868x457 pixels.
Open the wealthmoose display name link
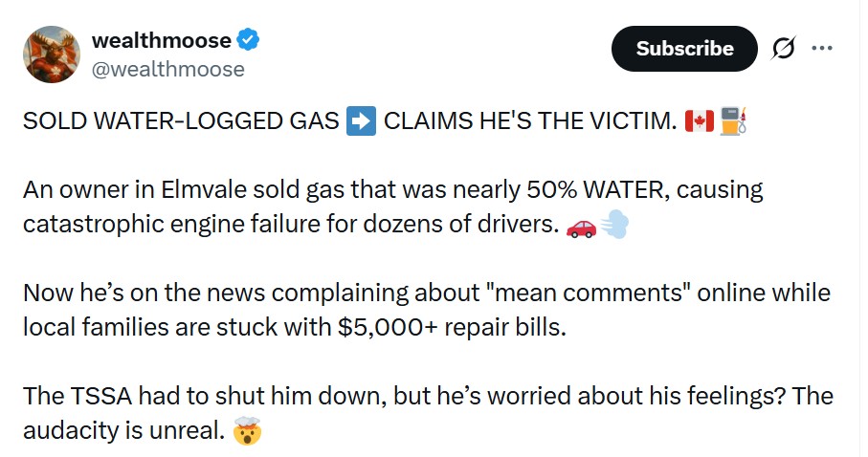pyautogui.click(x=161, y=40)
